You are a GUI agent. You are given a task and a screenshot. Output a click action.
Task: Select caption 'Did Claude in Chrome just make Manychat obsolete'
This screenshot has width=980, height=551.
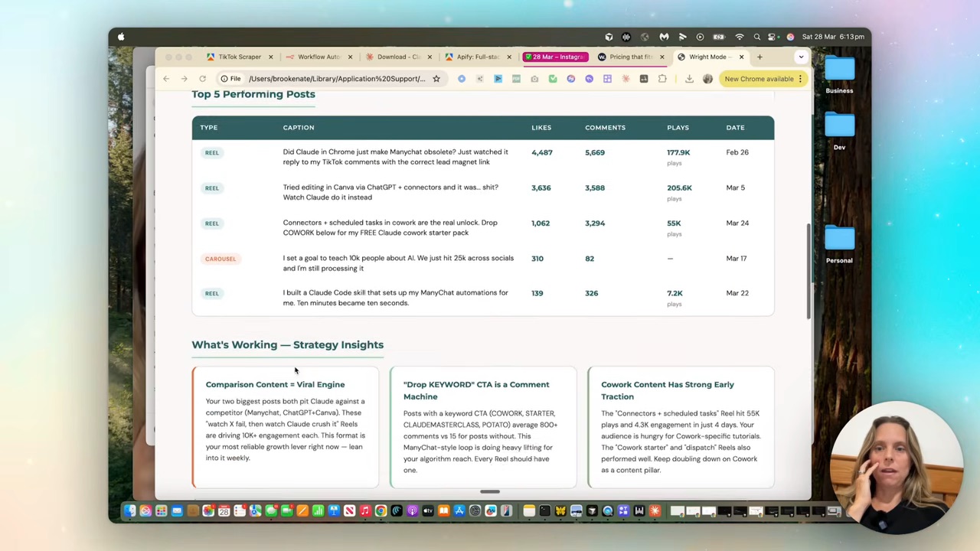(x=396, y=157)
